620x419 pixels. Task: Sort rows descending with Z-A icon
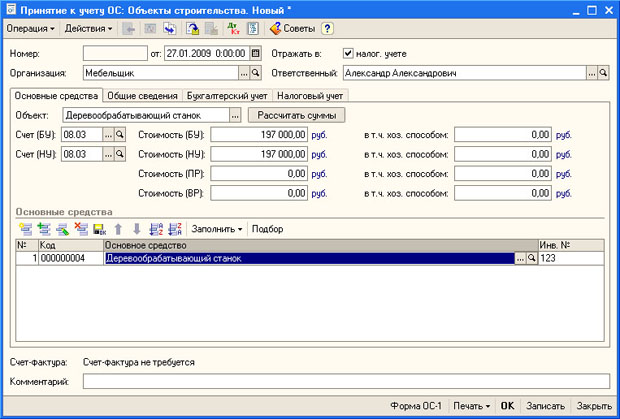point(174,229)
